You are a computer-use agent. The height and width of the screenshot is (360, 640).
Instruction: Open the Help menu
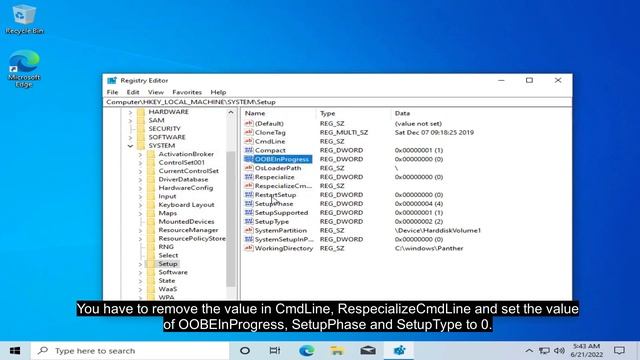(x=218, y=92)
